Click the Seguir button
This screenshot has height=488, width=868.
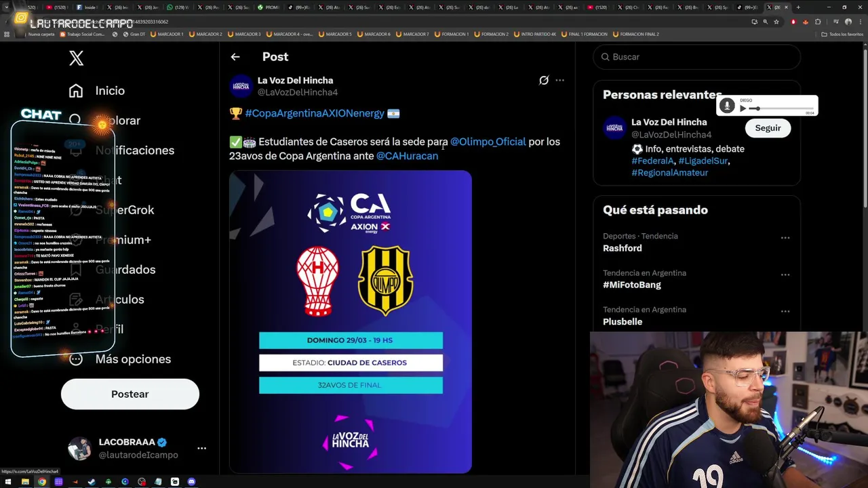768,128
